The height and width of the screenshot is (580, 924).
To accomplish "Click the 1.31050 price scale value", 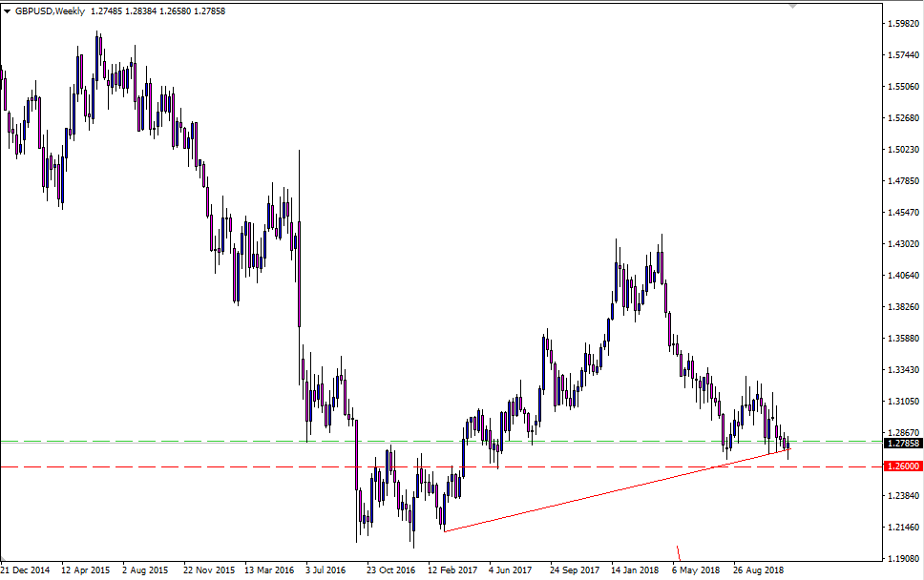I will tap(903, 401).
